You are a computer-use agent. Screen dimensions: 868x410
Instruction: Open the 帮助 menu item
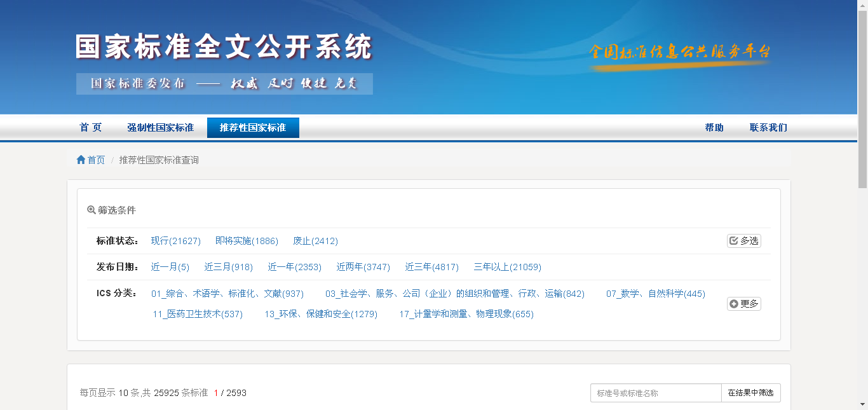pos(714,127)
